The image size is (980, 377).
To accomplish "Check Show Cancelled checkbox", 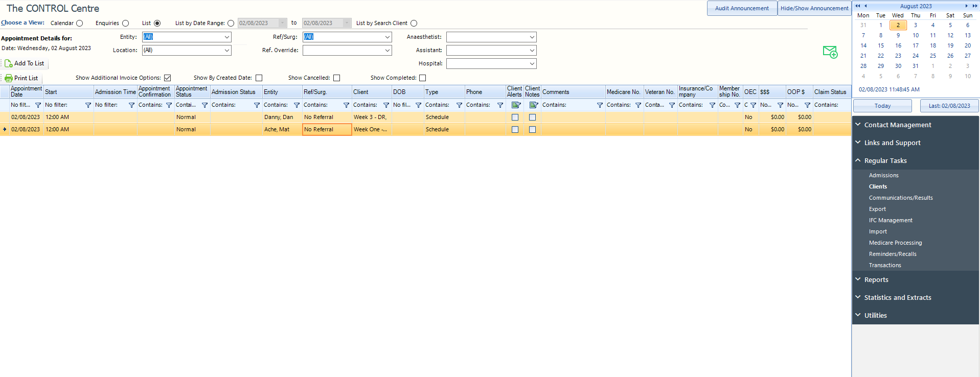I will pyautogui.click(x=336, y=78).
